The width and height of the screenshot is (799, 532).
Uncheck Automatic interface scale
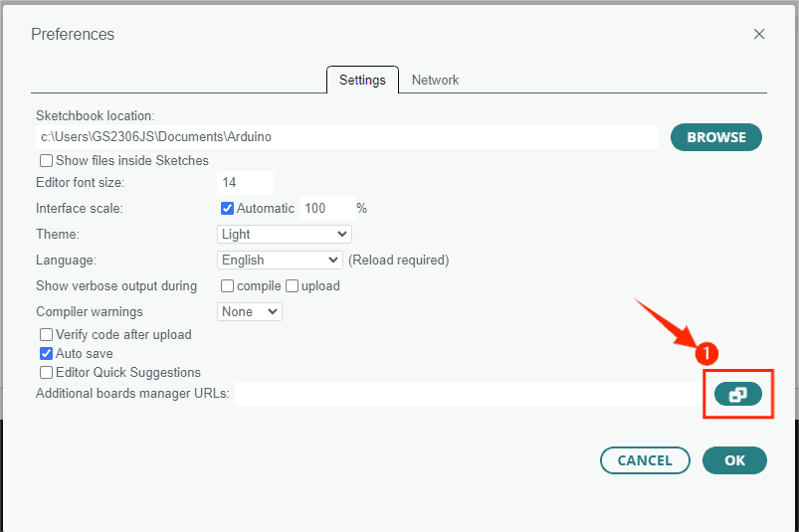(x=227, y=208)
